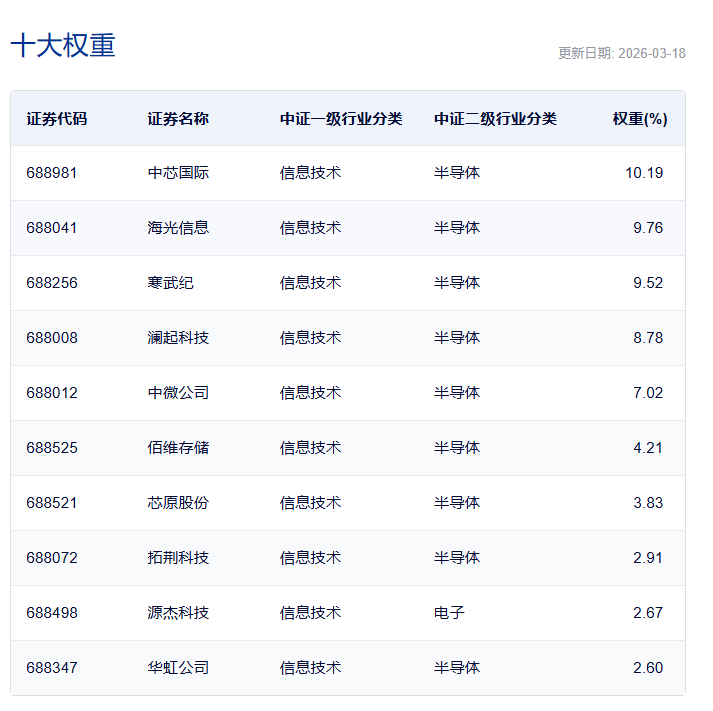Click the 电子 industry cell

[x=449, y=613]
